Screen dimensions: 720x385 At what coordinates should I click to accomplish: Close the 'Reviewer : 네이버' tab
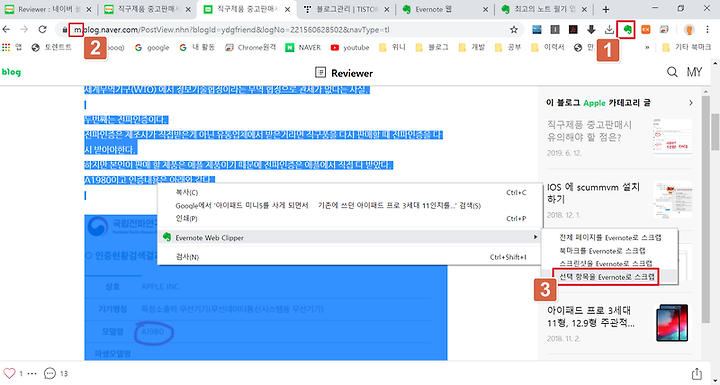point(89,9)
